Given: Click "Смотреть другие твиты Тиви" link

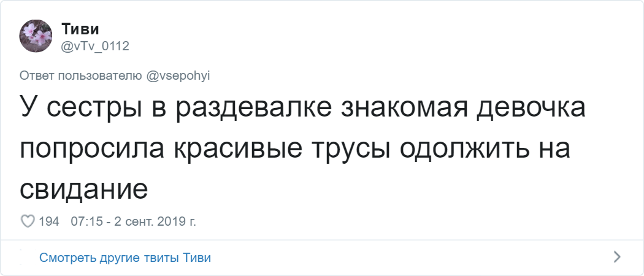Looking at the screenshot, I should point(125,258).
